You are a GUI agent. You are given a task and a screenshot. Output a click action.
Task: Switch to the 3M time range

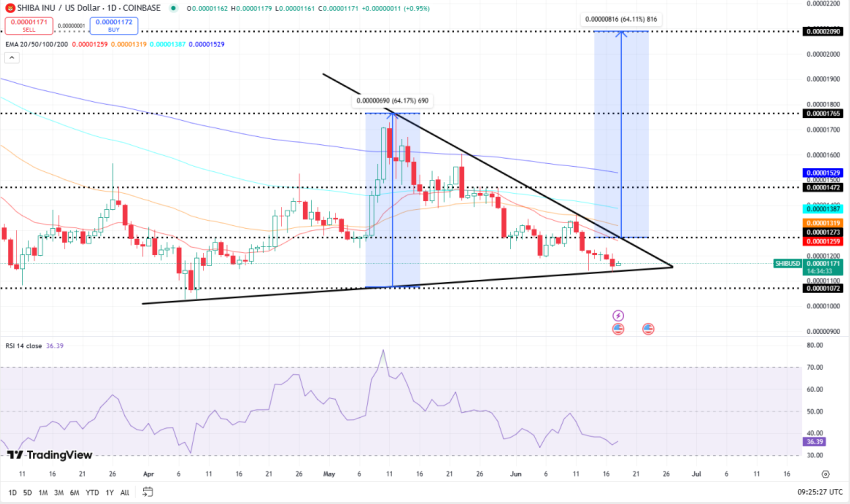tap(59, 493)
